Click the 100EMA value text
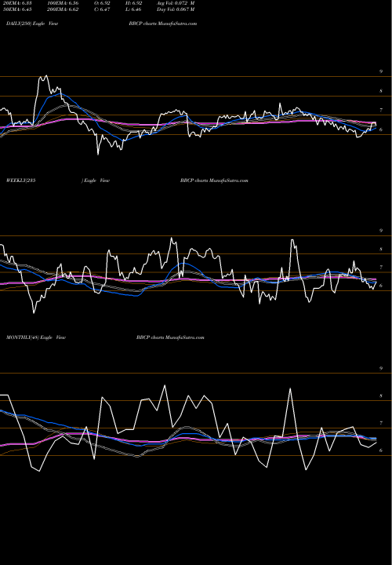 click(x=63, y=3)
